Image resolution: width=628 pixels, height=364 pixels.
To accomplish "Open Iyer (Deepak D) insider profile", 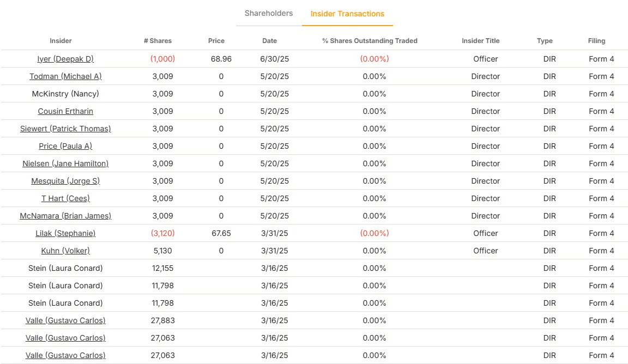I will pos(65,59).
